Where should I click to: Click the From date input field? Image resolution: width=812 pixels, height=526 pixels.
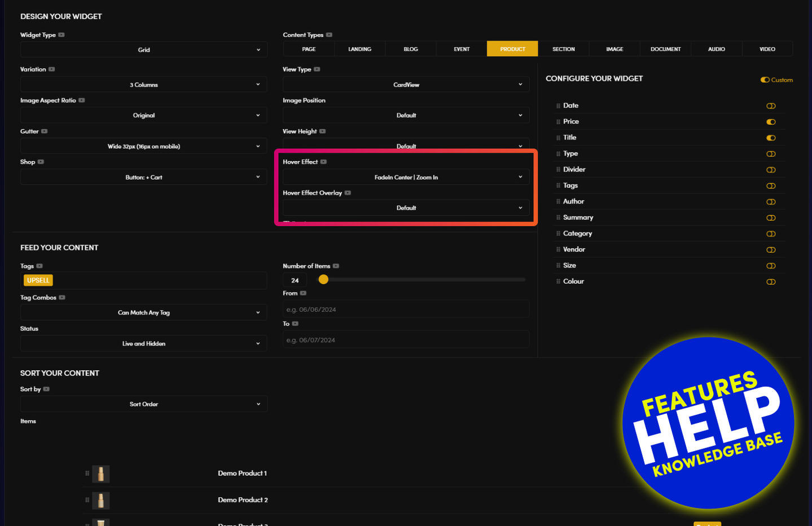tap(406, 310)
